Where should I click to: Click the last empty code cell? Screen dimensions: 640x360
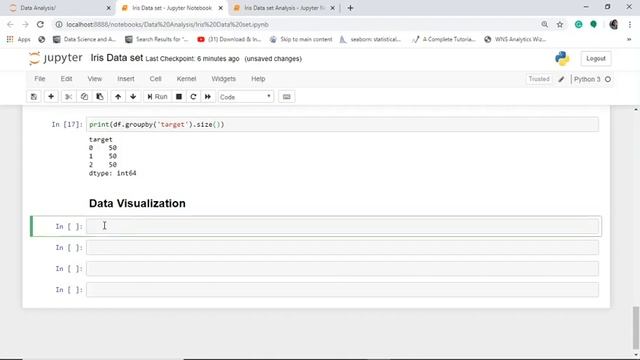point(342,290)
